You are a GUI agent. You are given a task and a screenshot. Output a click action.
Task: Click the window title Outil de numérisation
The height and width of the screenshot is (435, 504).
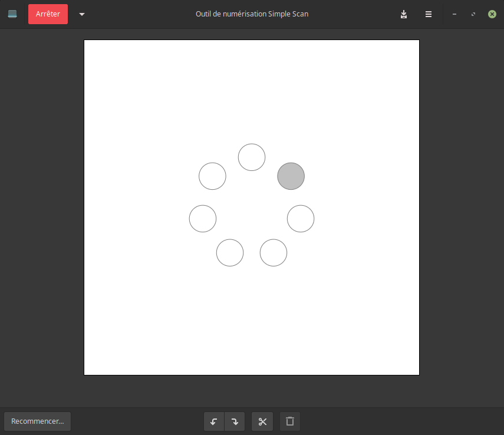(252, 14)
